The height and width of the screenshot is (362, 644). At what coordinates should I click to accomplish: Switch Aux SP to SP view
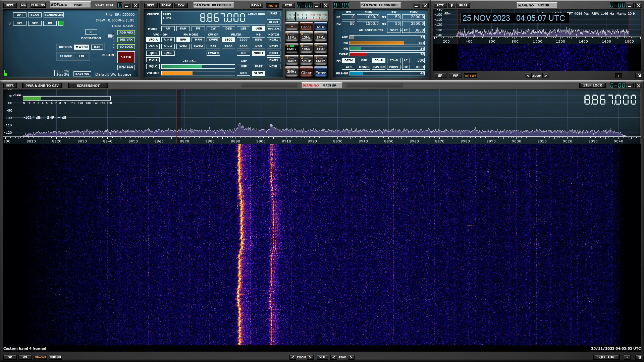[x=440, y=76]
